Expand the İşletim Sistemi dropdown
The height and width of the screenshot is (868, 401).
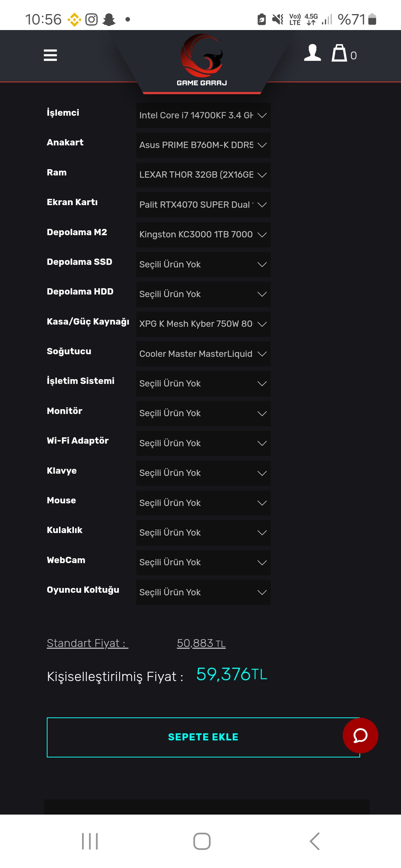(203, 384)
